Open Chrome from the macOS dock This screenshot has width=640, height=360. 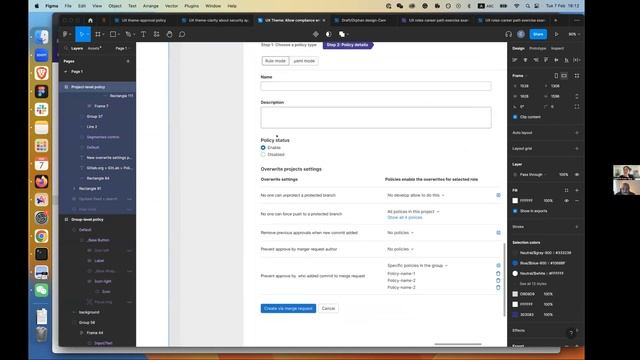[41, 236]
